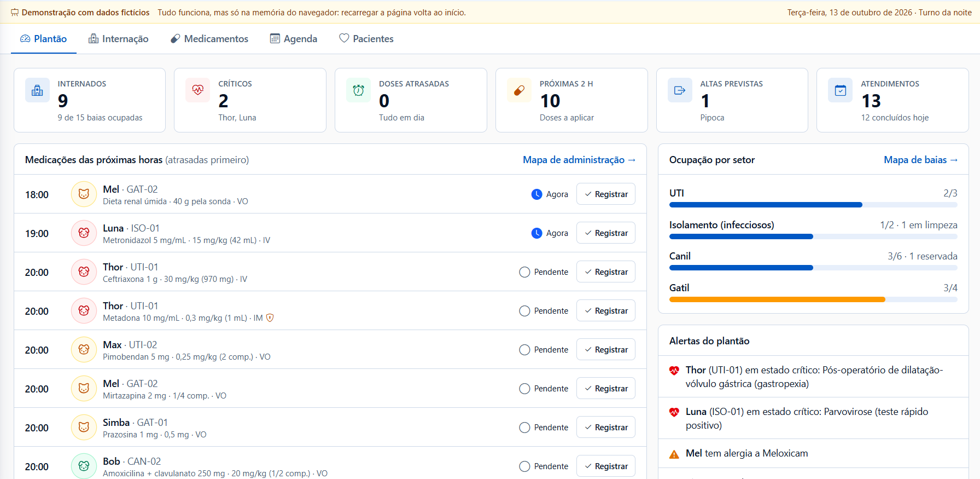The image size is (980, 479).
Task: Click Luna's dog avatar in ISO-01 row
Action: coord(84,233)
